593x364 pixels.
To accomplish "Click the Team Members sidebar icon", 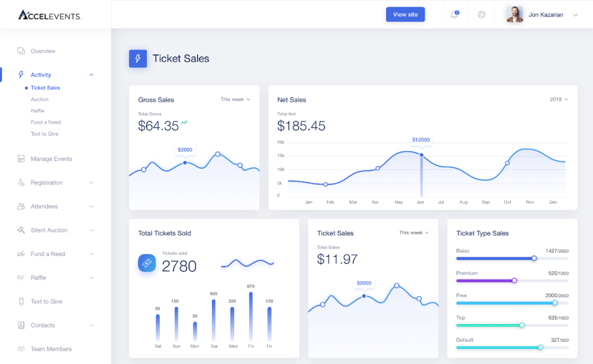I will (x=21, y=349).
